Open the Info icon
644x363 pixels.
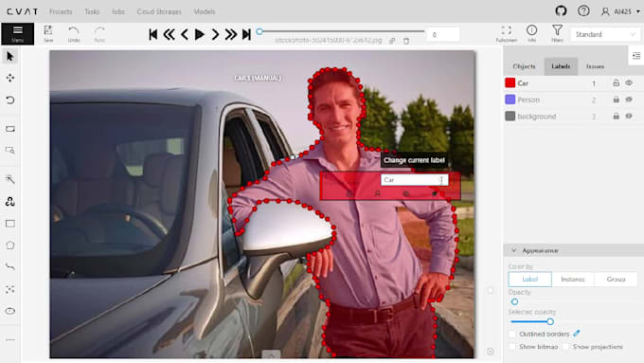532,34
